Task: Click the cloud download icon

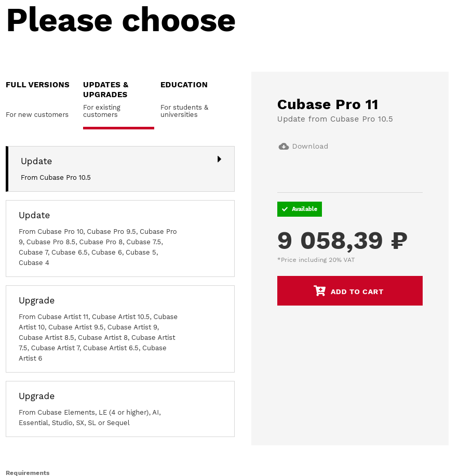Action: 284,147
